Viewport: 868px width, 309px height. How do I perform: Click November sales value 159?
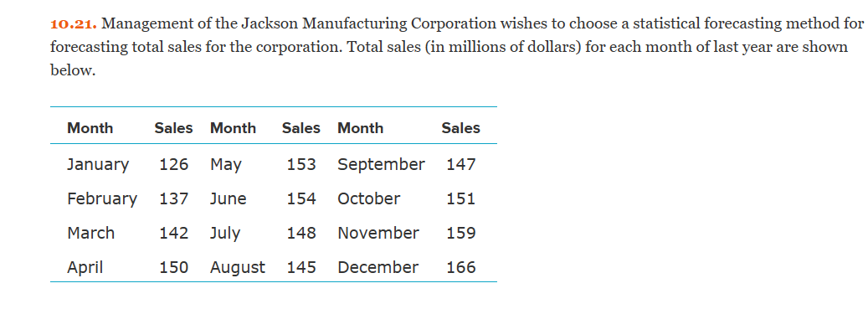[461, 233]
